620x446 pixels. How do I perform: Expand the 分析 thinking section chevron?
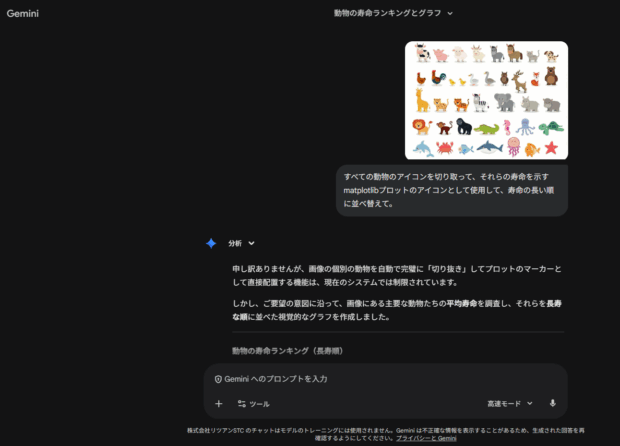pyautogui.click(x=252, y=243)
